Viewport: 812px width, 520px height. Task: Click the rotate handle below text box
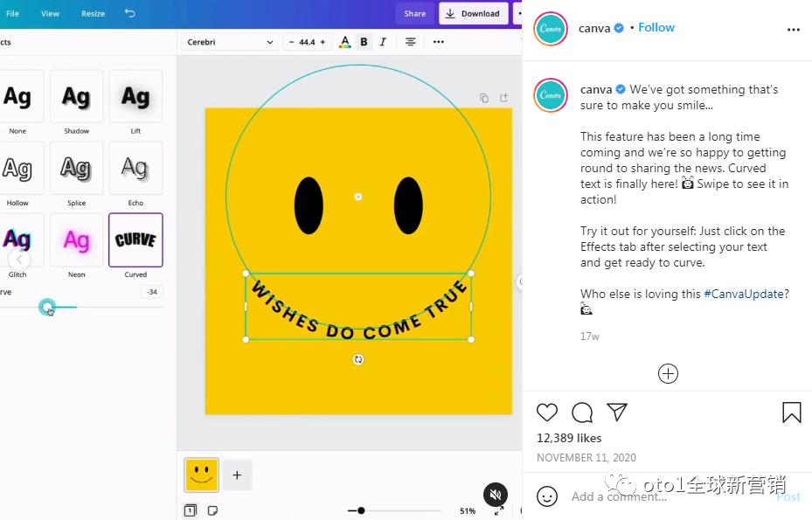pos(358,359)
